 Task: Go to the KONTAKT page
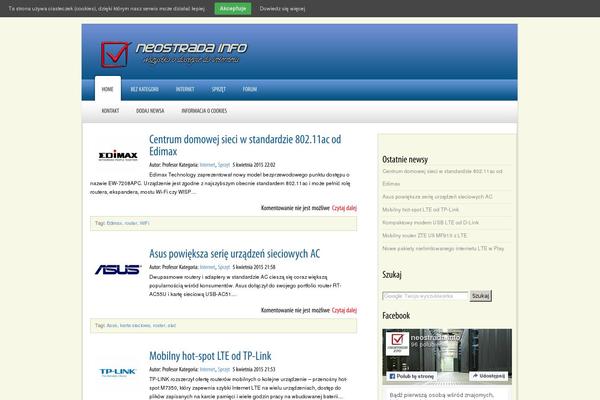tap(110, 111)
